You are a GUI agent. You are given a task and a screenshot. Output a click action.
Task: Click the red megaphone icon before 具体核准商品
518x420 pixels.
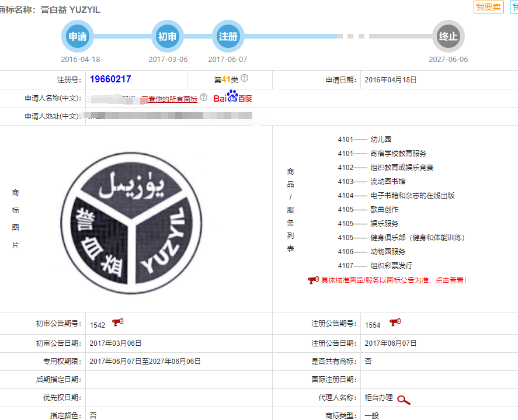click(313, 280)
